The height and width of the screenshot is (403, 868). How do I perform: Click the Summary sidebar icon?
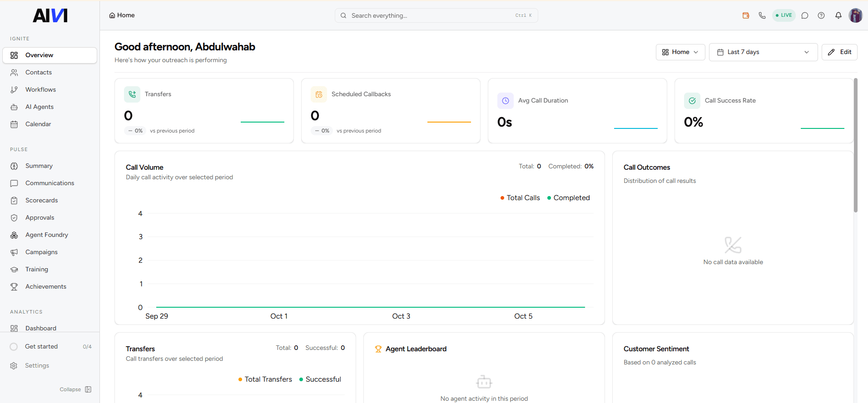(x=14, y=166)
